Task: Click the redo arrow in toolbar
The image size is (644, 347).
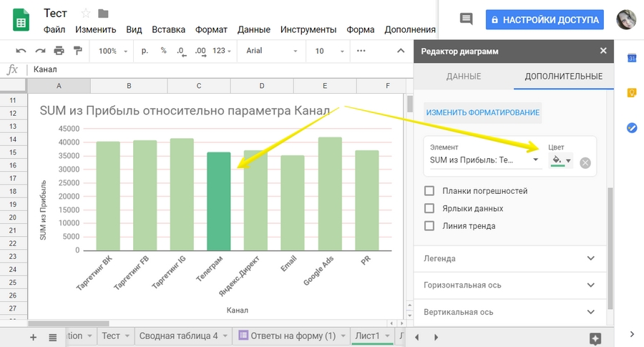Action: 40,51
